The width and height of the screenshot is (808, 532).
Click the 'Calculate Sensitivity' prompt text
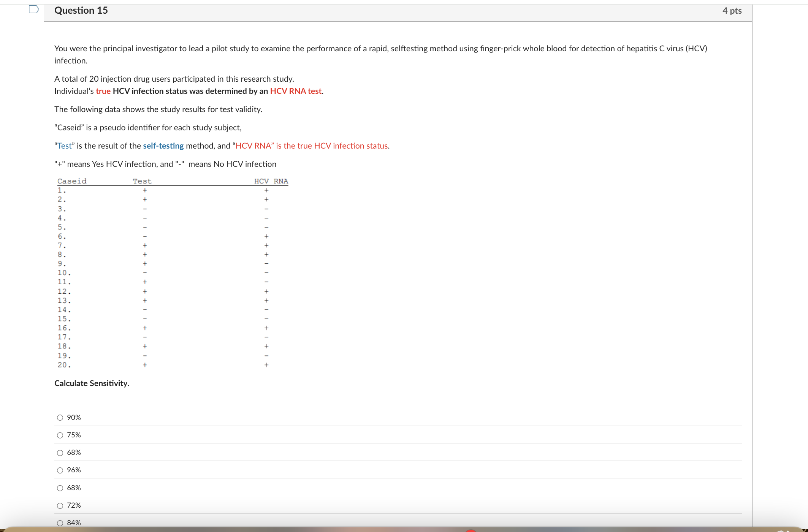tap(91, 383)
